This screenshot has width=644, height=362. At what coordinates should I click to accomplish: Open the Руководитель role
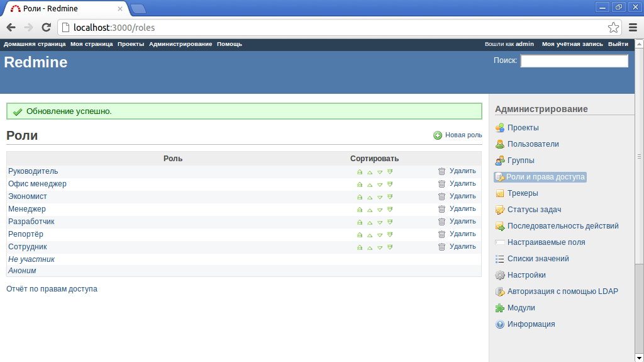(33, 171)
